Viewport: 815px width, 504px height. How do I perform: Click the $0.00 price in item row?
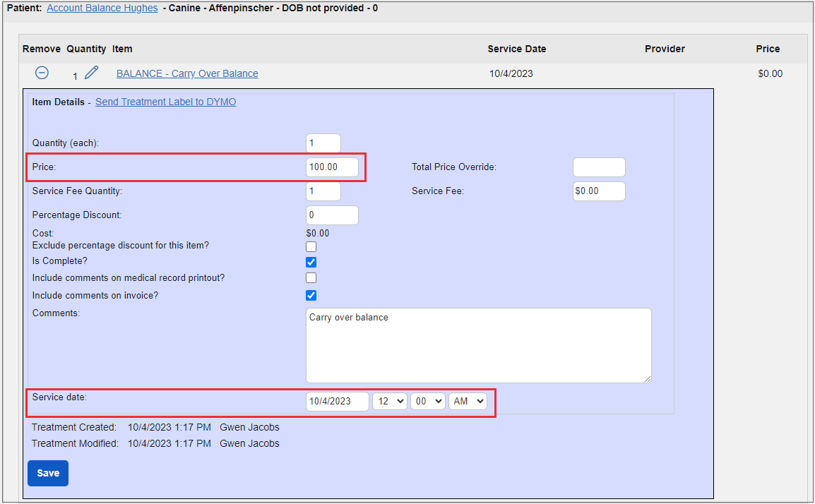pyautogui.click(x=771, y=74)
